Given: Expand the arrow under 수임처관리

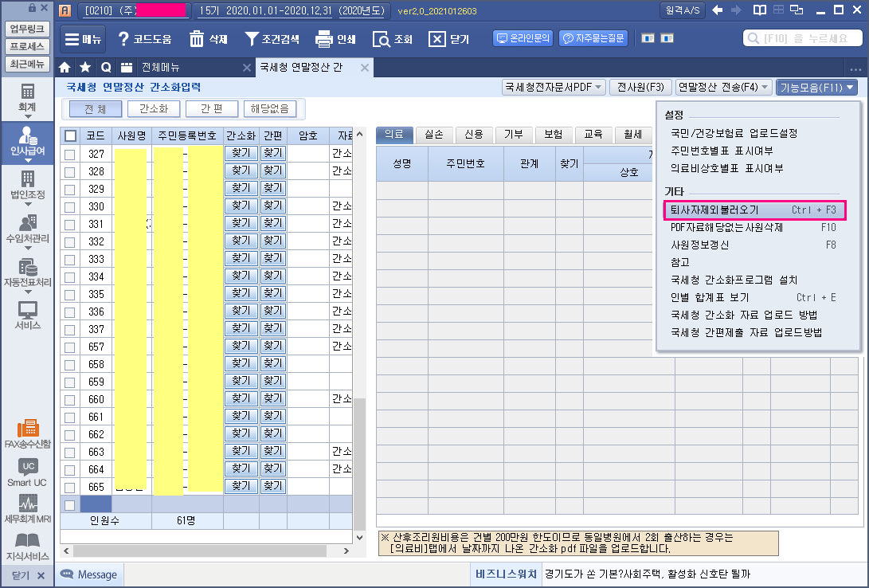Looking at the screenshot, I should click(x=28, y=249).
